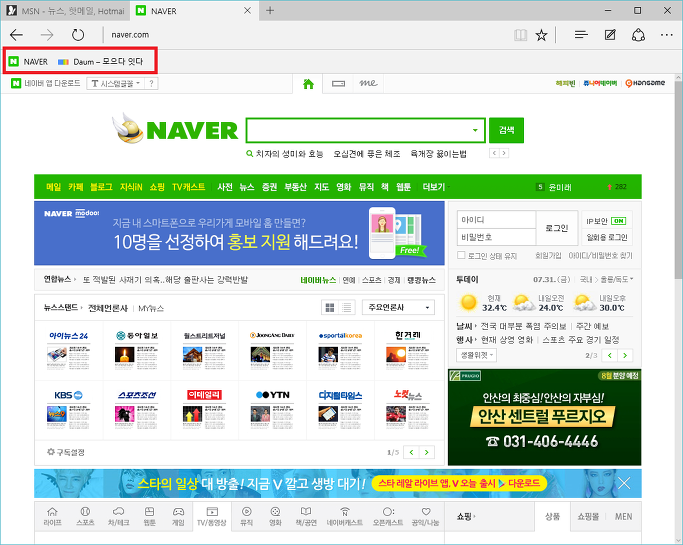Expand the 물론/독도 region dropdown in weather
The height and width of the screenshot is (545, 683).
pos(617,279)
